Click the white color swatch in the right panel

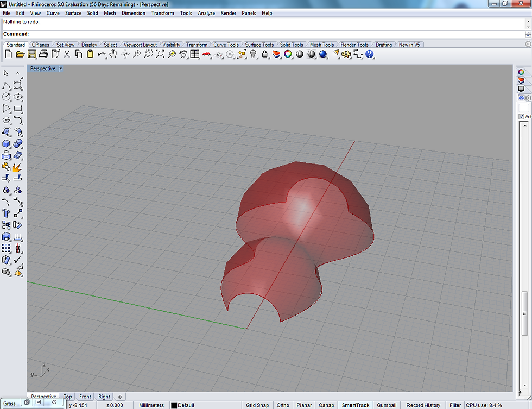pos(524,108)
